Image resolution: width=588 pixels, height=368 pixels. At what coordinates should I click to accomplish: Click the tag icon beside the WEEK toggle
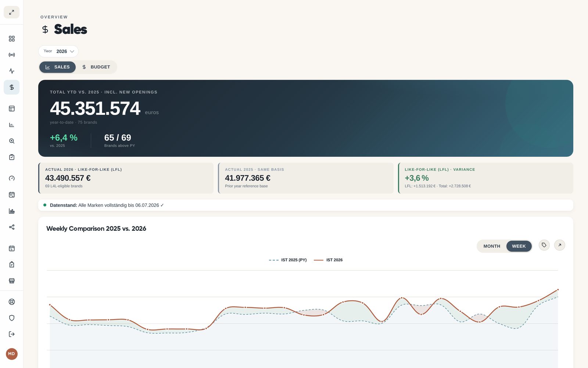pos(544,245)
